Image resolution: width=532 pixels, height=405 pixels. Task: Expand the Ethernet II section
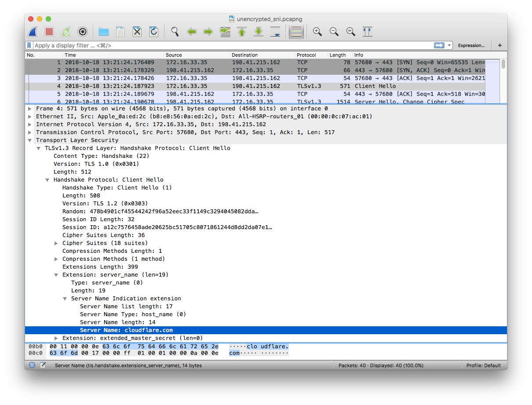(x=29, y=117)
